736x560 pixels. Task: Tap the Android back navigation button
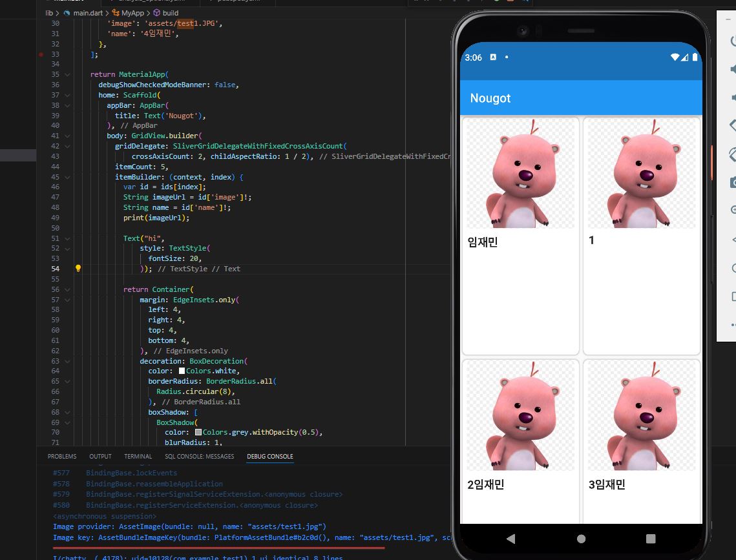(x=510, y=539)
